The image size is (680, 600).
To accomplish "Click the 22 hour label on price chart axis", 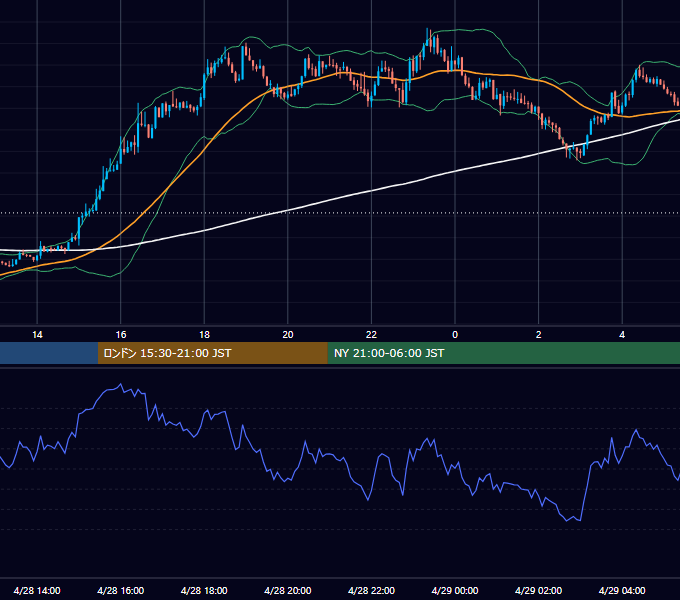I will pyautogui.click(x=371, y=335).
